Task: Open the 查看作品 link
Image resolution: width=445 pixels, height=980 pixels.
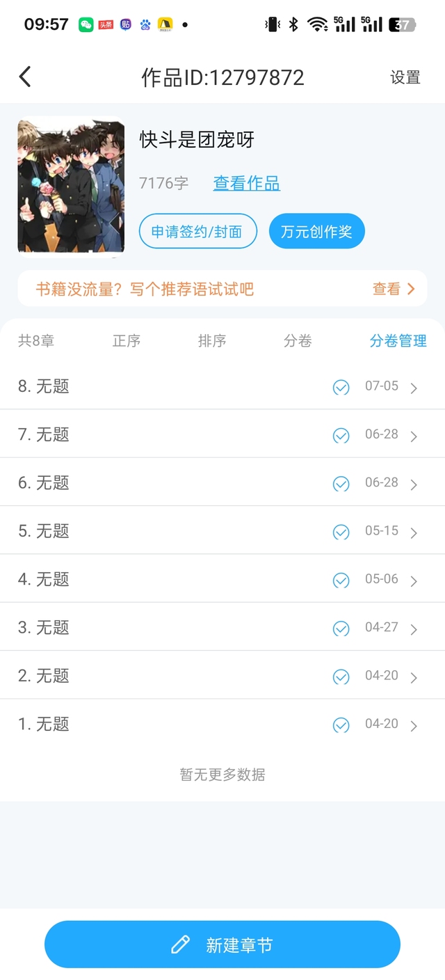Action: 246,183
